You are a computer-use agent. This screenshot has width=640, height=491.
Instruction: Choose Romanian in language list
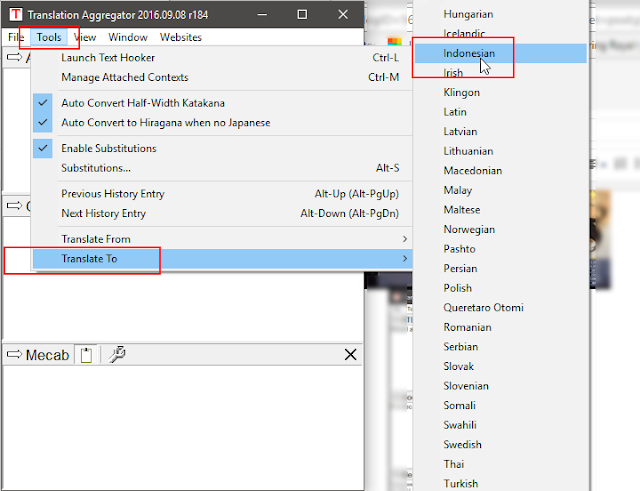tap(501, 327)
